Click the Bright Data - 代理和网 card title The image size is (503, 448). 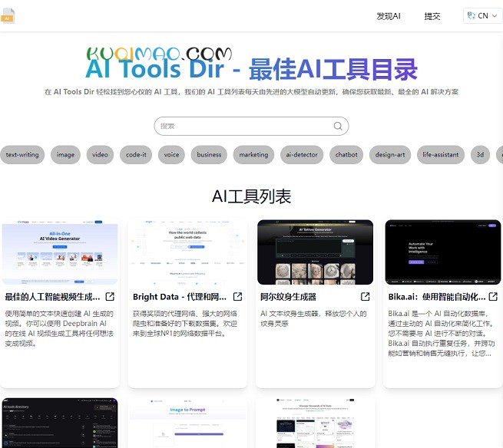coord(180,297)
